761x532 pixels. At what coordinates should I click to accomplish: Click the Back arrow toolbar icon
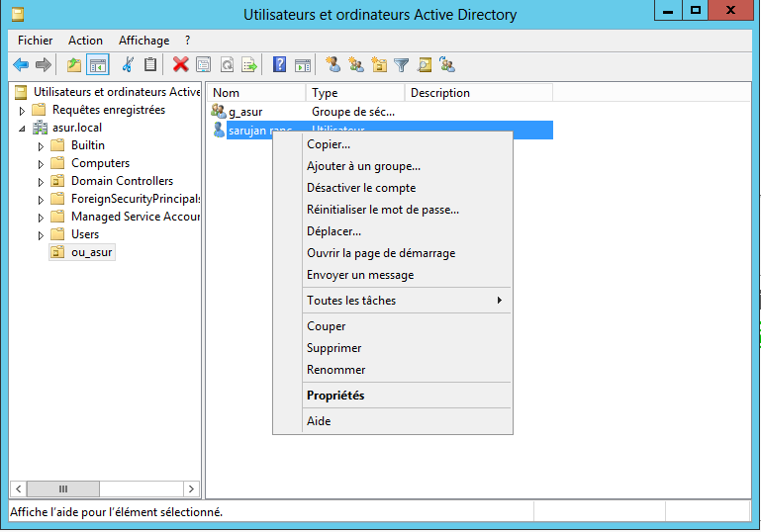click(21, 64)
